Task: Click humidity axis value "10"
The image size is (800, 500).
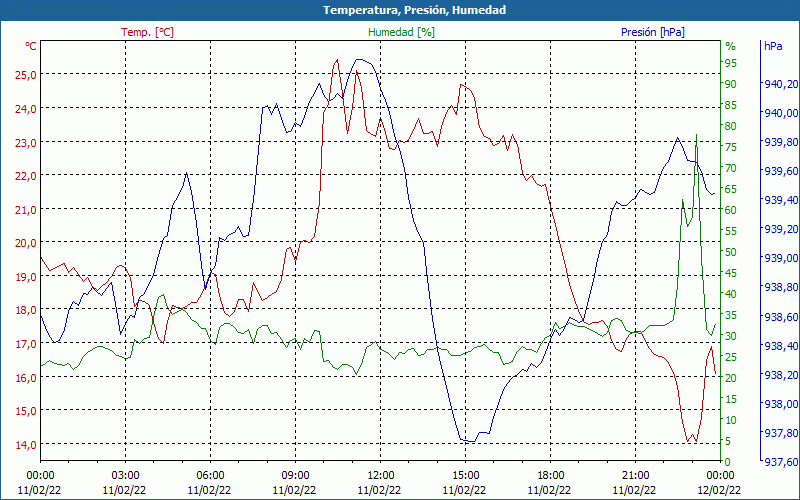Action: pos(731,420)
